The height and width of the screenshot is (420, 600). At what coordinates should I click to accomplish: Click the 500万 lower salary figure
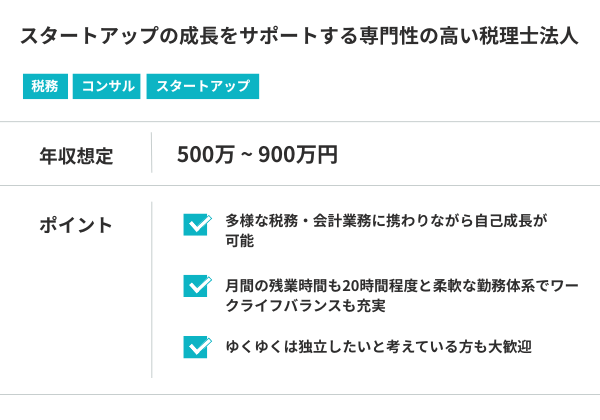[204, 155]
